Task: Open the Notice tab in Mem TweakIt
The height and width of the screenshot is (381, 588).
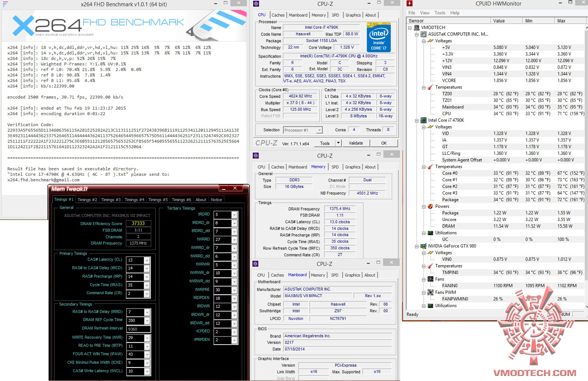Action: [x=216, y=200]
